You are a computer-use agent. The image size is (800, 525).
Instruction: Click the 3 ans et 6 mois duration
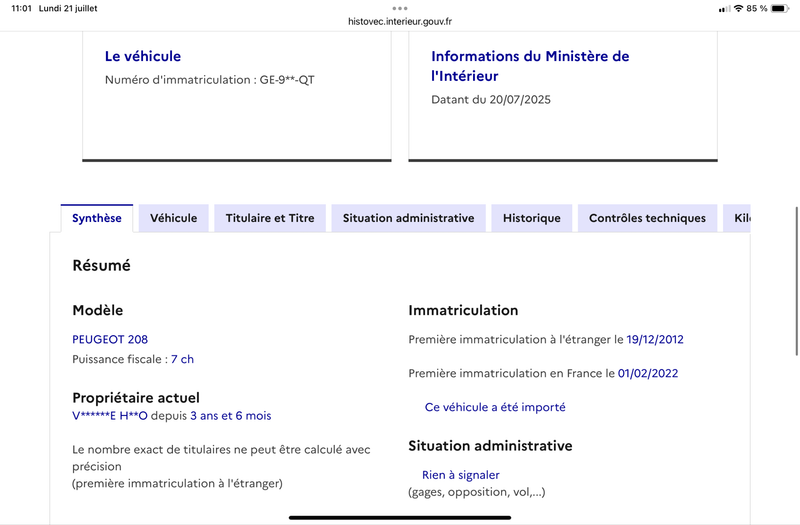[231, 416]
